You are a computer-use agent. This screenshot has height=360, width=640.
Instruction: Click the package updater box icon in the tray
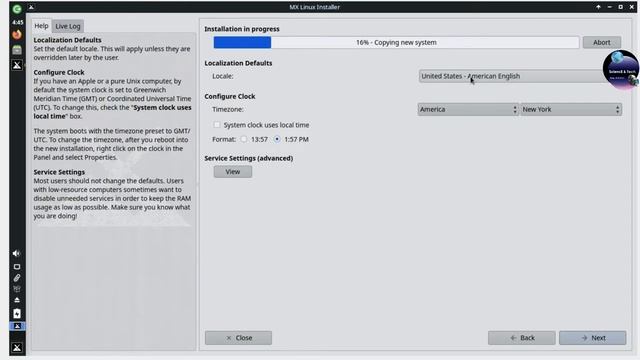click(x=17, y=289)
